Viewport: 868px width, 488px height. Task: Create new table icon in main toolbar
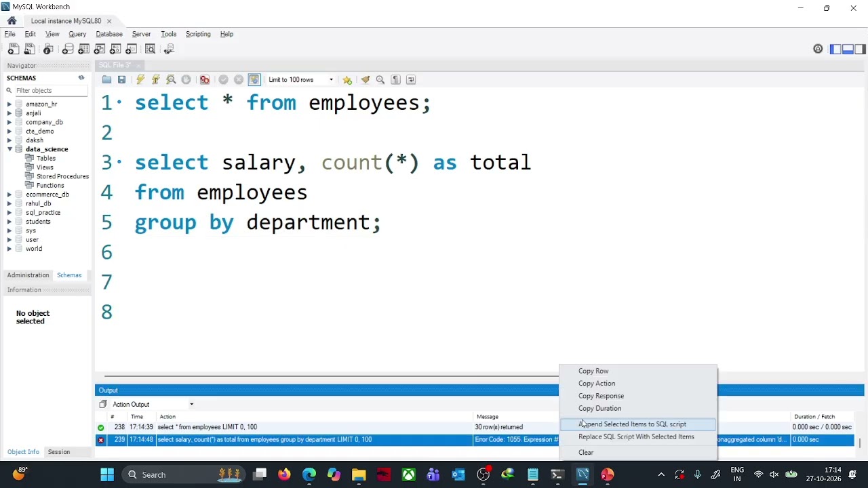84,49
